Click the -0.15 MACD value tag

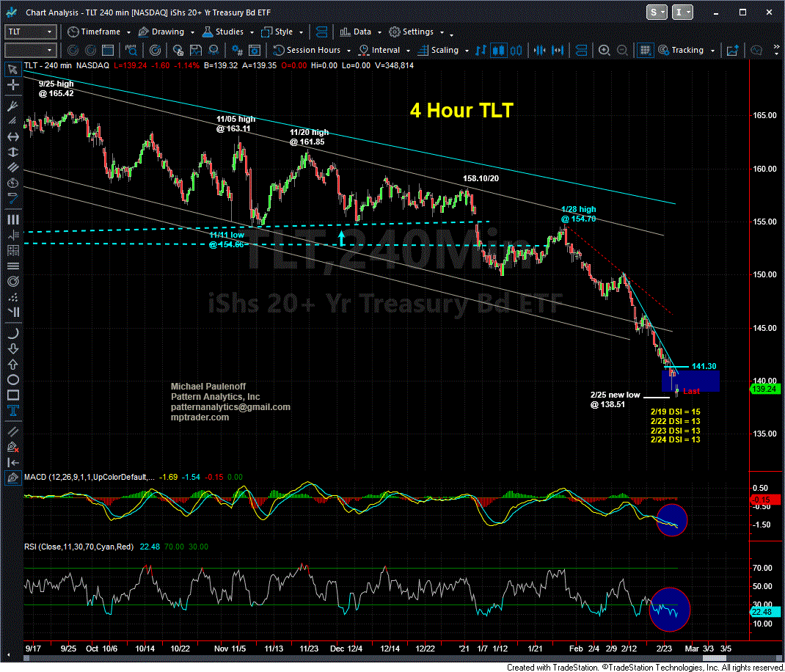[x=764, y=500]
